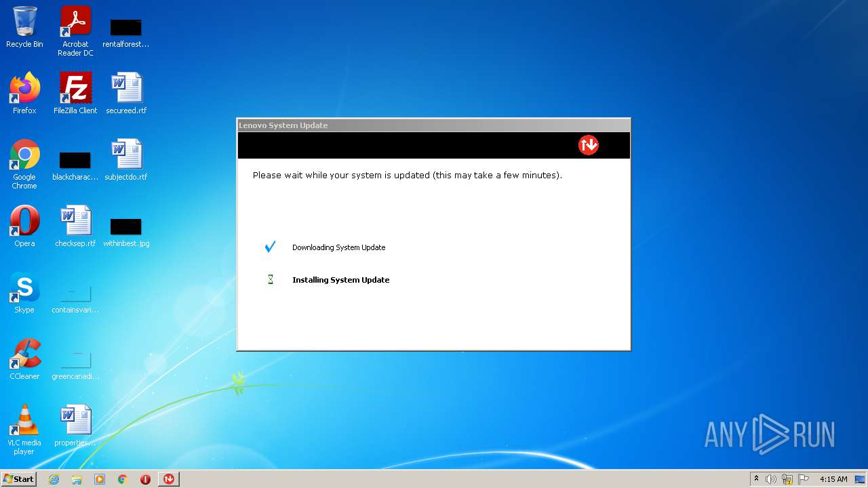Open Chrome from the taskbar
This screenshot has width=868, height=488.
[x=123, y=479]
